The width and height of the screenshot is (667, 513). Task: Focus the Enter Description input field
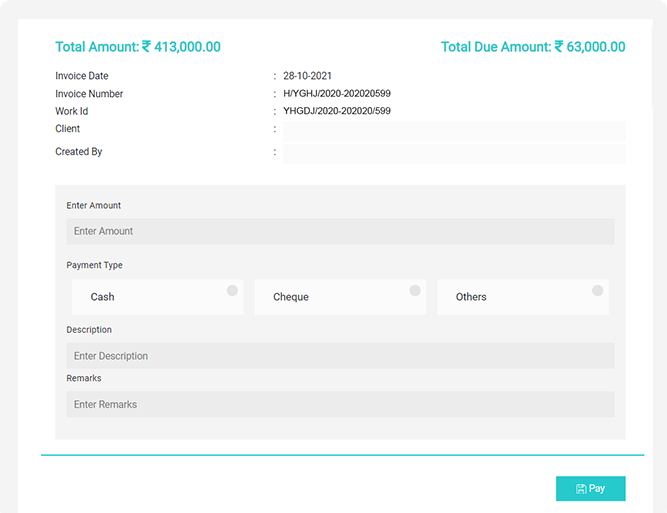[340, 356]
